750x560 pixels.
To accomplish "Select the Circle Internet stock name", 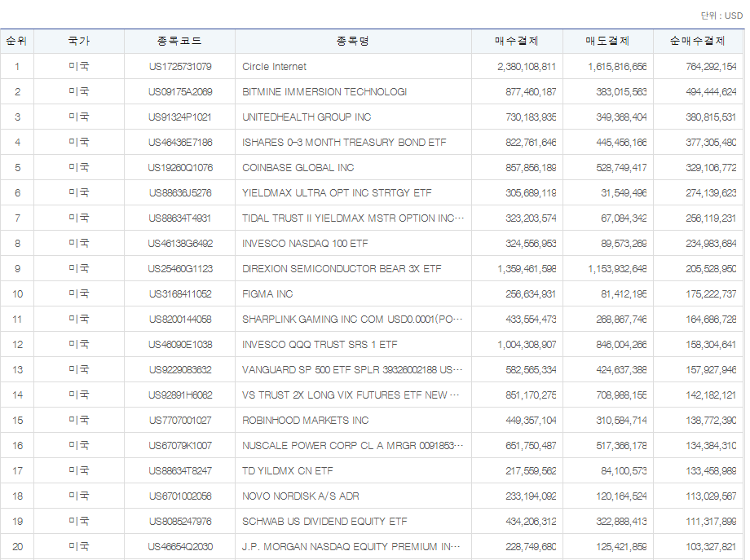I will (x=274, y=67).
